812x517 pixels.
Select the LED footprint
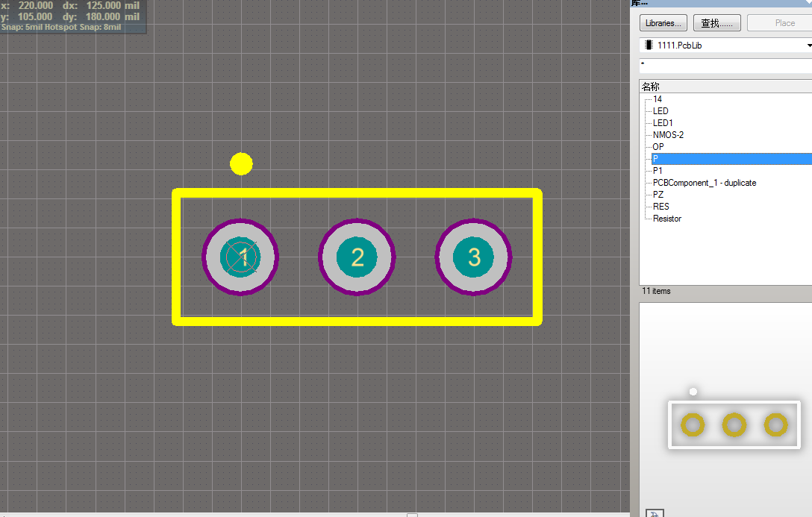660,110
